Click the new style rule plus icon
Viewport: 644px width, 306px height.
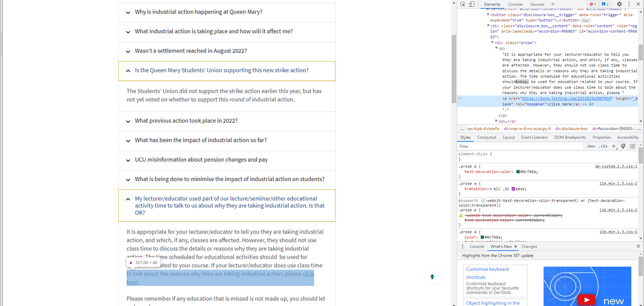click(x=615, y=146)
